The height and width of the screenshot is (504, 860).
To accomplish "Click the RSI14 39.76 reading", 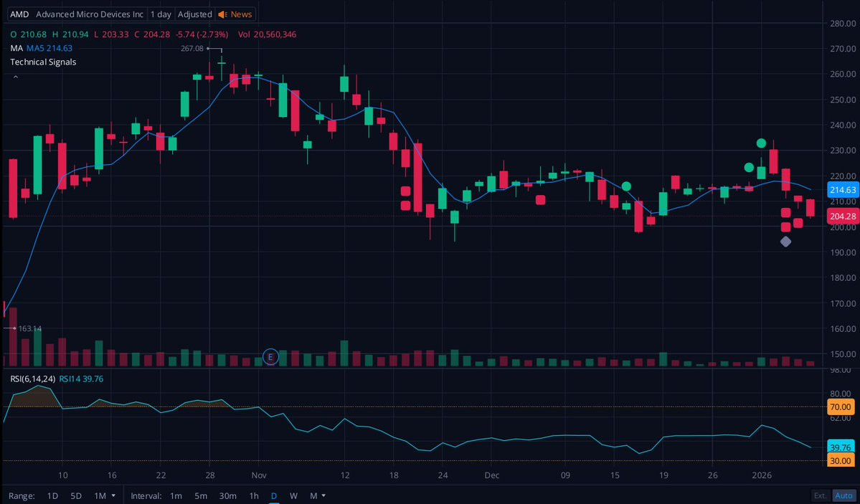I will tap(81, 379).
